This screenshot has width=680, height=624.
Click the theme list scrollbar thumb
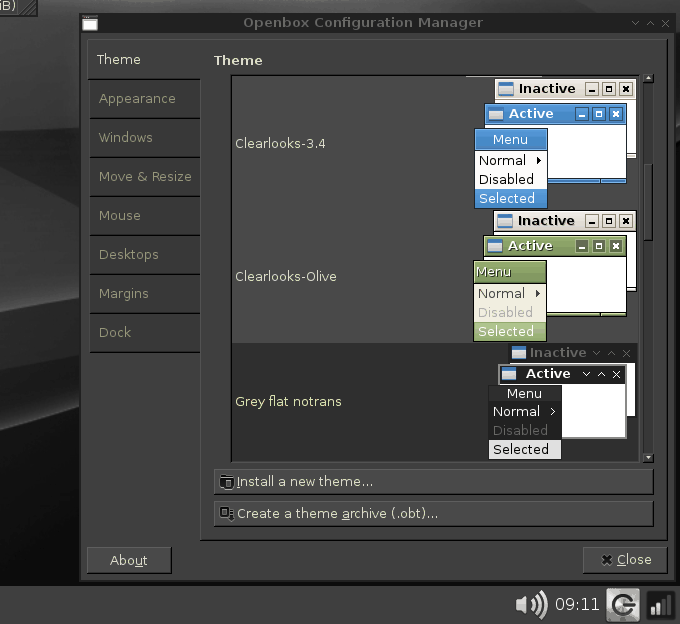(648, 202)
